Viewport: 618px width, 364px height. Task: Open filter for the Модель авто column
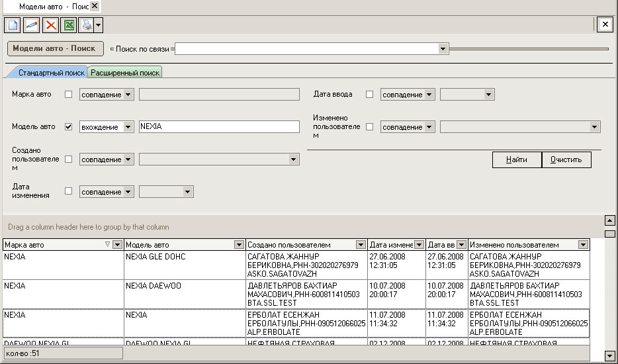coord(239,245)
